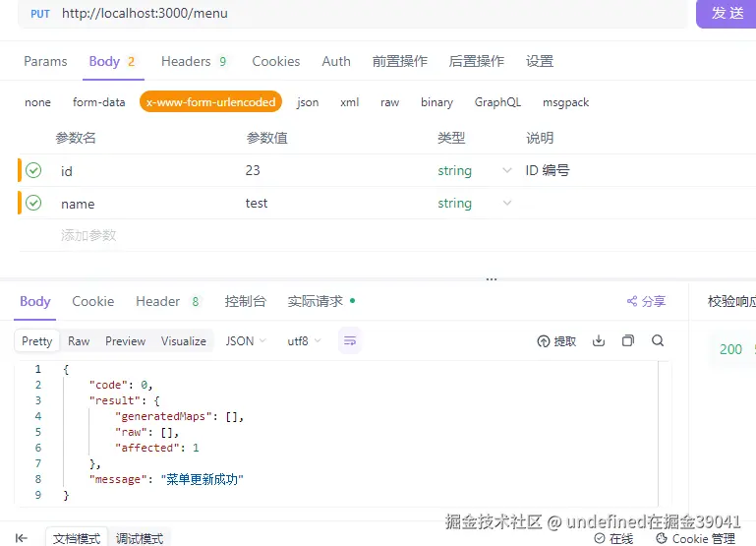
Task: Select the none body type
Action: [37, 102]
